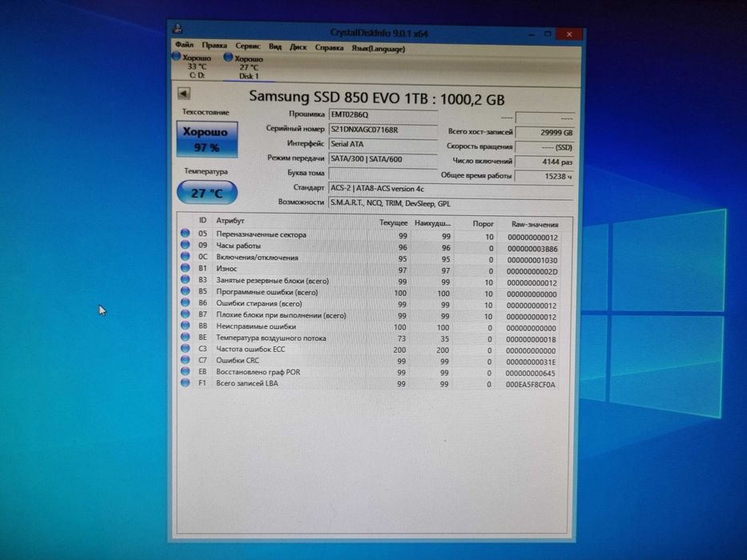
Task: Click the status icon for attribute C3
Action: point(185,348)
